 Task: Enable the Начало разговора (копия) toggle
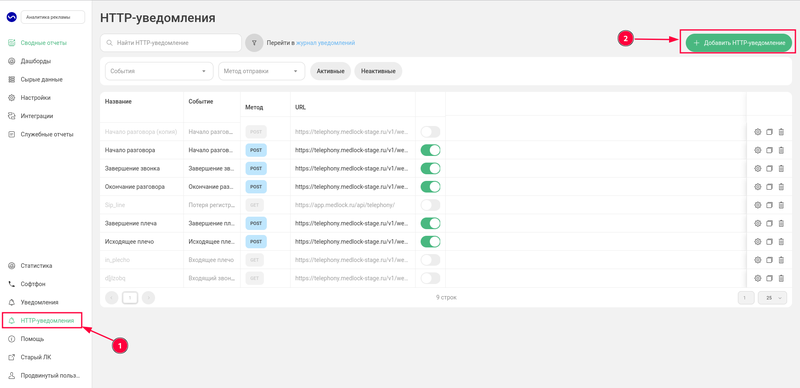(x=430, y=132)
